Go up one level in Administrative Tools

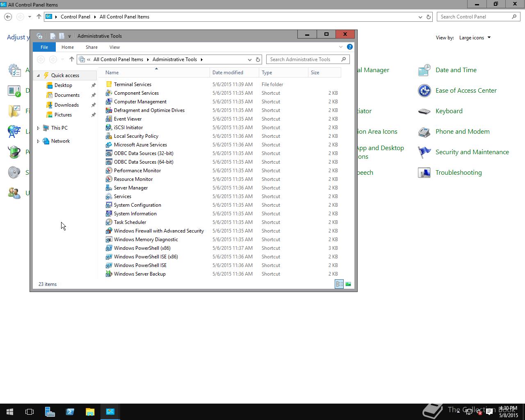71,59
